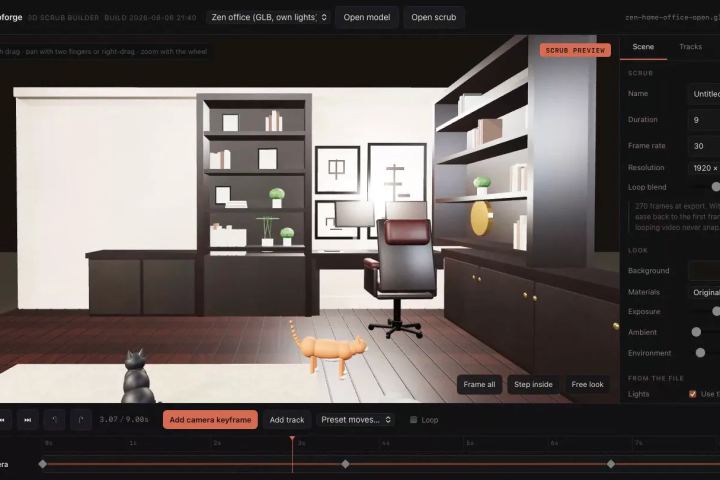This screenshot has height=480, width=720.
Task: Enable the Loop checkbox
Action: [413, 420]
